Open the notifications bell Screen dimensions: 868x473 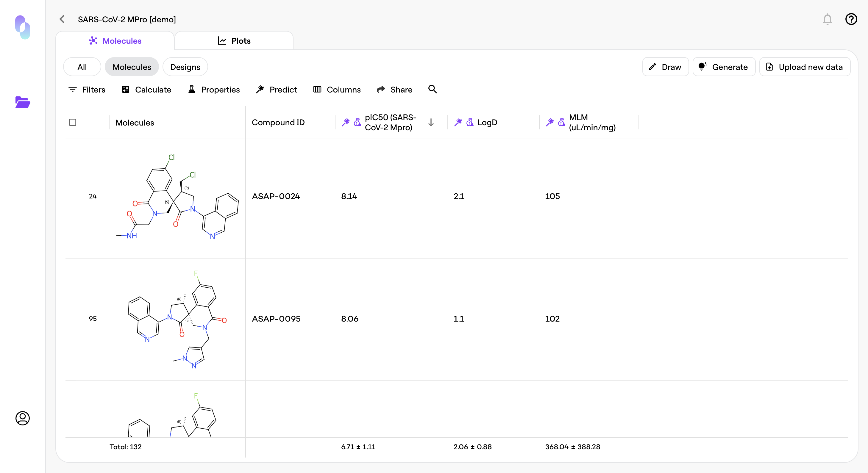827,19
